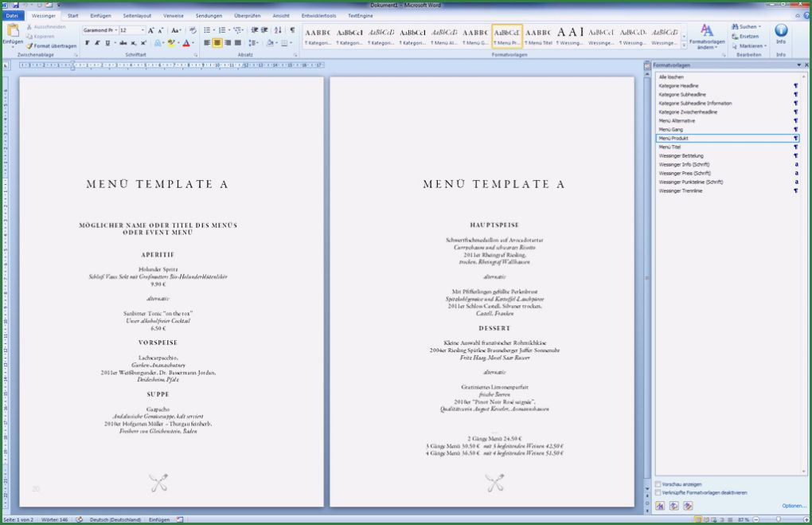Click the Ersetzen button
The image size is (812, 525).
click(x=747, y=37)
